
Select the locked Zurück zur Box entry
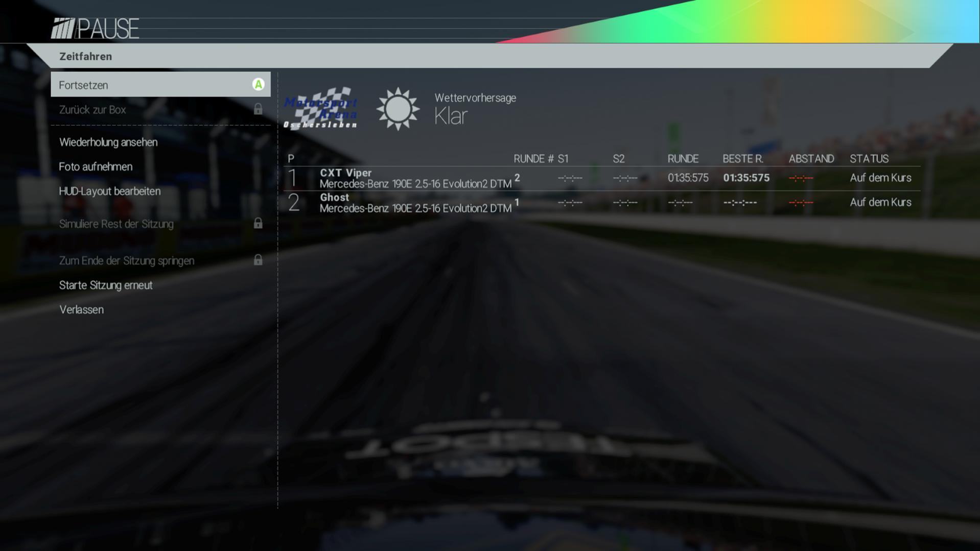[160, 109]
